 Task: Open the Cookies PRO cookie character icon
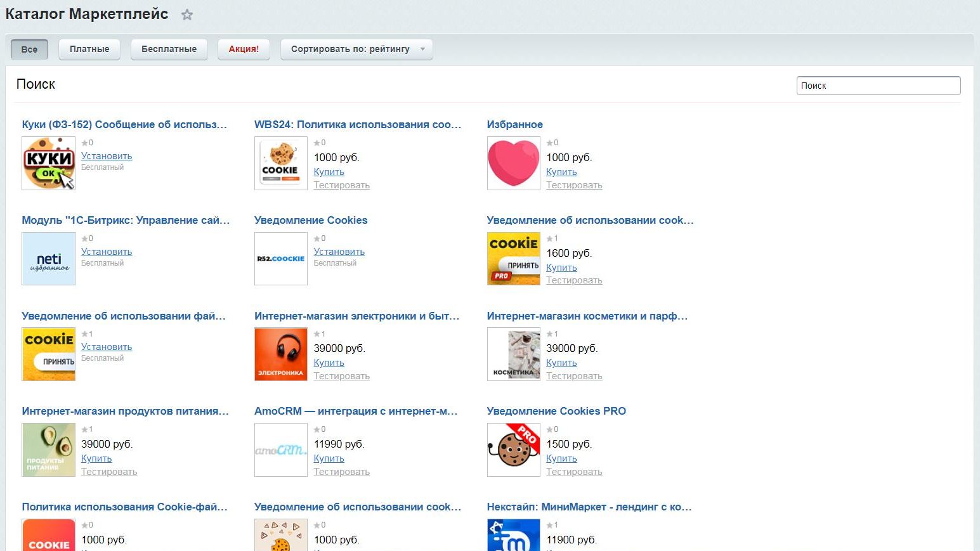[513, 450]
